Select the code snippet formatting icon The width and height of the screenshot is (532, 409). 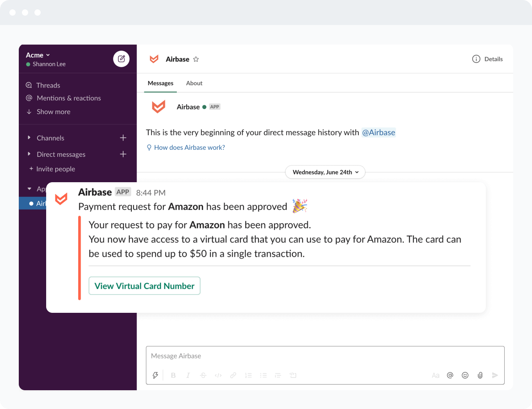pos(218,375)
